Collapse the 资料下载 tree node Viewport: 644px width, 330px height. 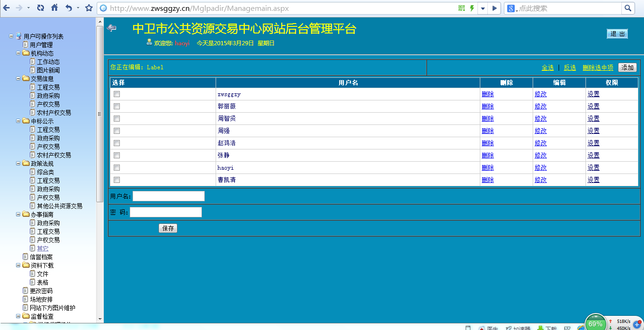pyautogui.click(x=18, y=265)
